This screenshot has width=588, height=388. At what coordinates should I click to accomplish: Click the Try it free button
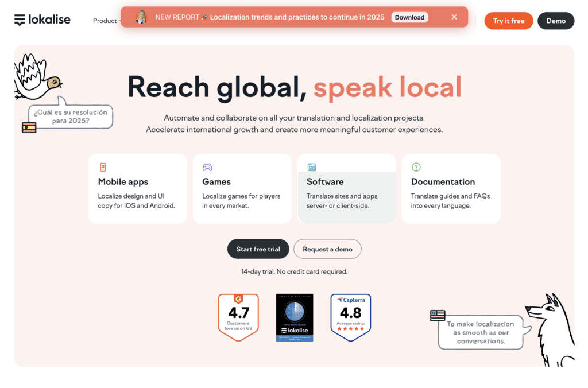(x=508, y=21)
